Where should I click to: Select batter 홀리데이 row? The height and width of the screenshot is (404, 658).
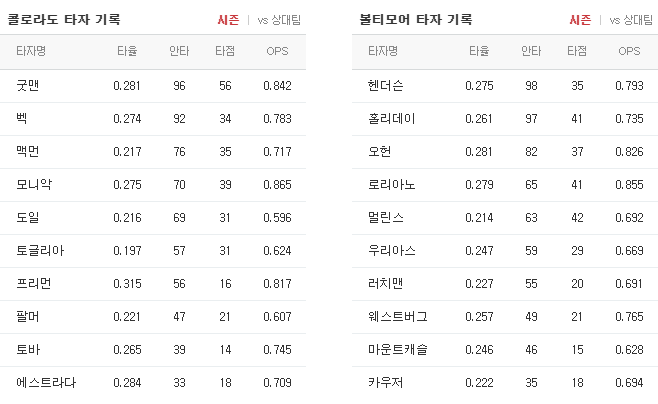[505, 119]
